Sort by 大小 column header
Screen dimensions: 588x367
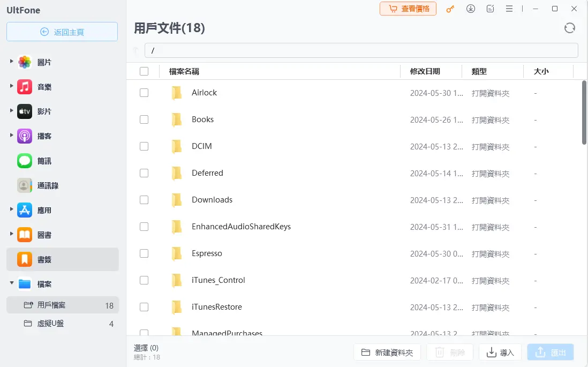tap(541, 71)
